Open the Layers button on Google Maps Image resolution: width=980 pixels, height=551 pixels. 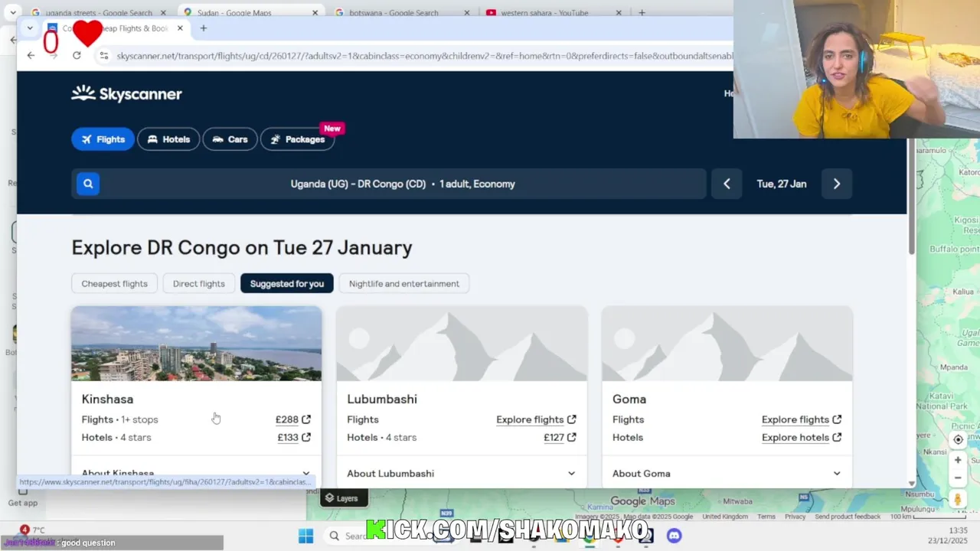click(342, 498)
